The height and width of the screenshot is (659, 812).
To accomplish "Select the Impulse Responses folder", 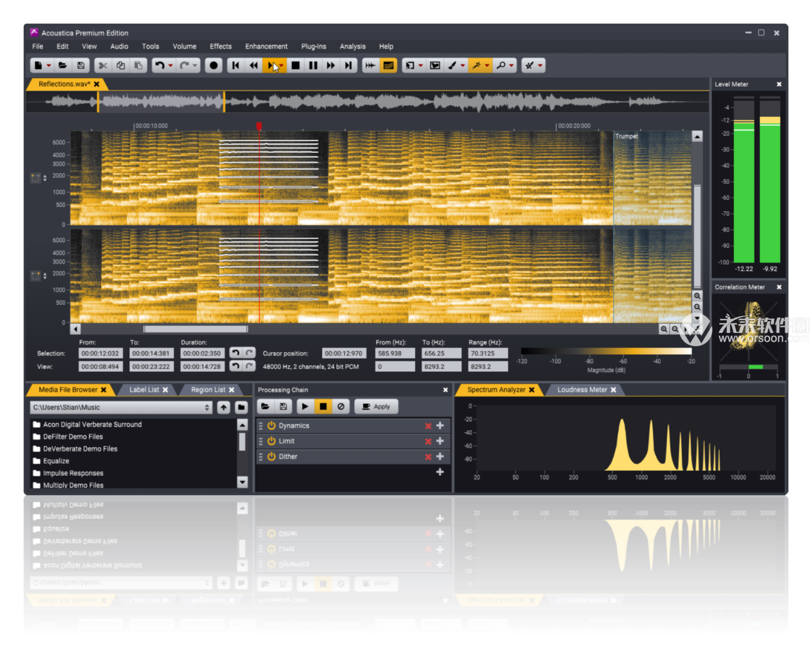I will 73,473.
